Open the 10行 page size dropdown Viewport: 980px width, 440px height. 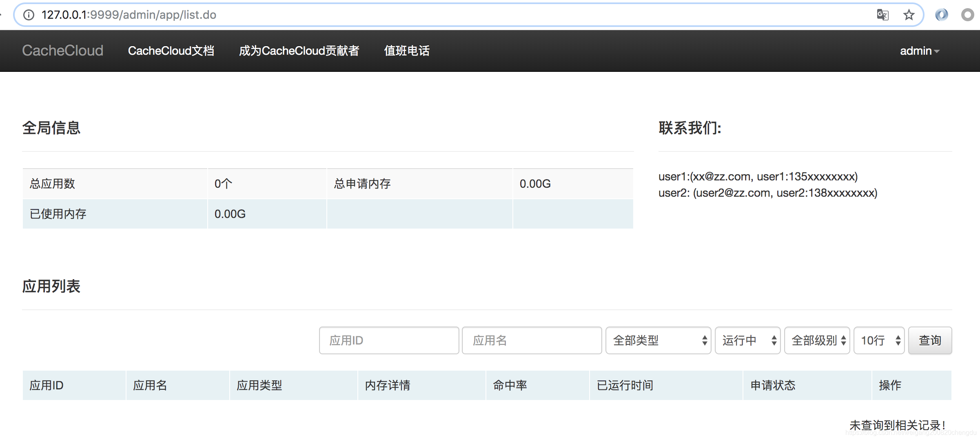[x=879, y=340]
